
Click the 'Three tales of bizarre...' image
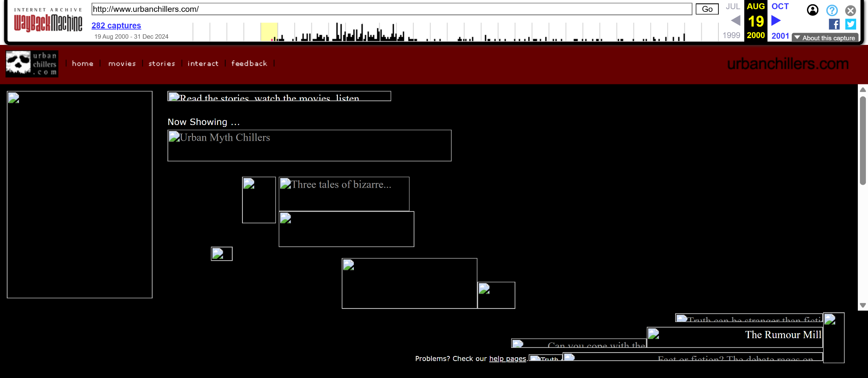(344, 194)
